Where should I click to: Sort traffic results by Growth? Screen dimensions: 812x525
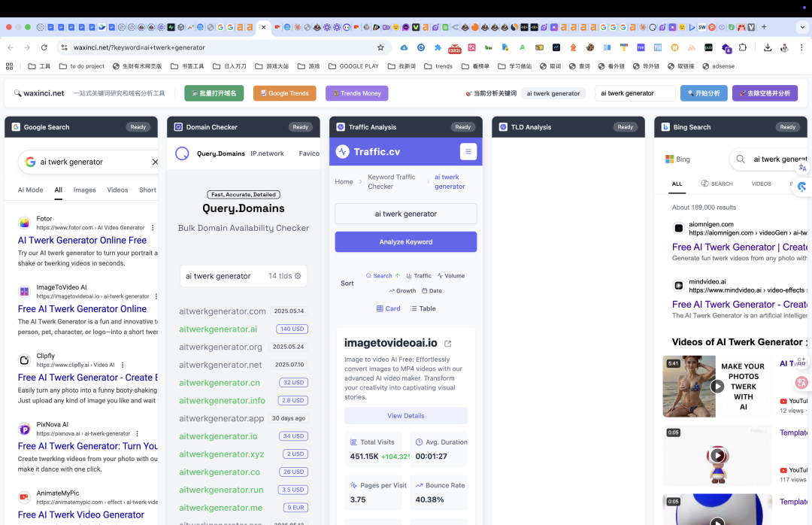(x=402, y=291)
